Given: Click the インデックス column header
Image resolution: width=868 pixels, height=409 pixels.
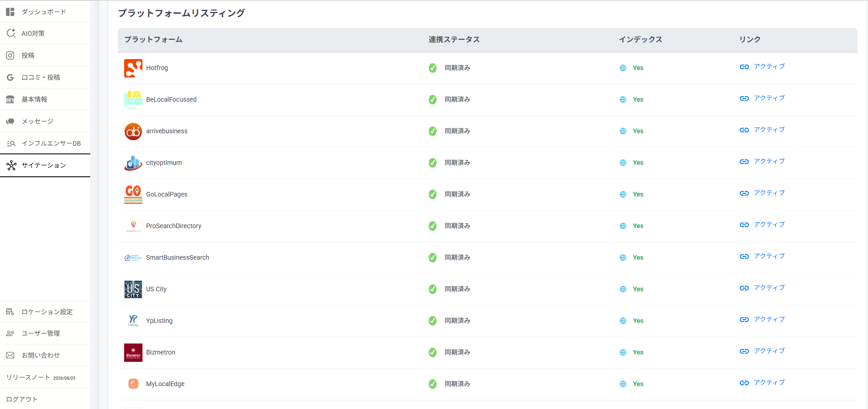Looking at the screenshot, I should [x=640, y=40].
